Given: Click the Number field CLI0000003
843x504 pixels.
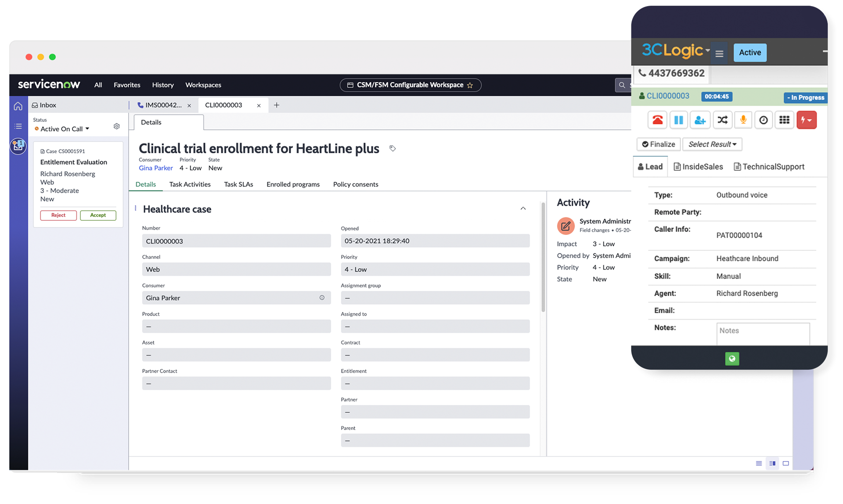Looking at the screenshot, I should click(x=236, y=241).
